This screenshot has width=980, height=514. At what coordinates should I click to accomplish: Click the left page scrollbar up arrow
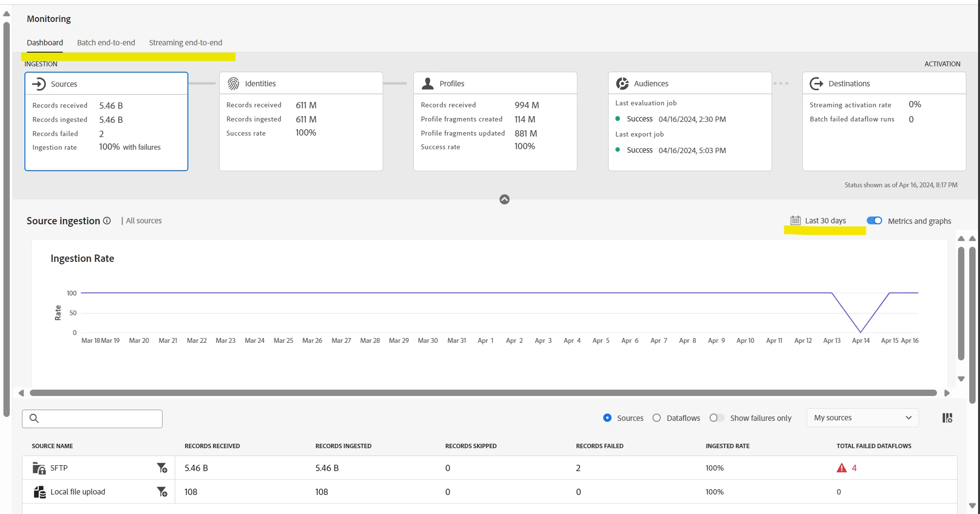6,14
